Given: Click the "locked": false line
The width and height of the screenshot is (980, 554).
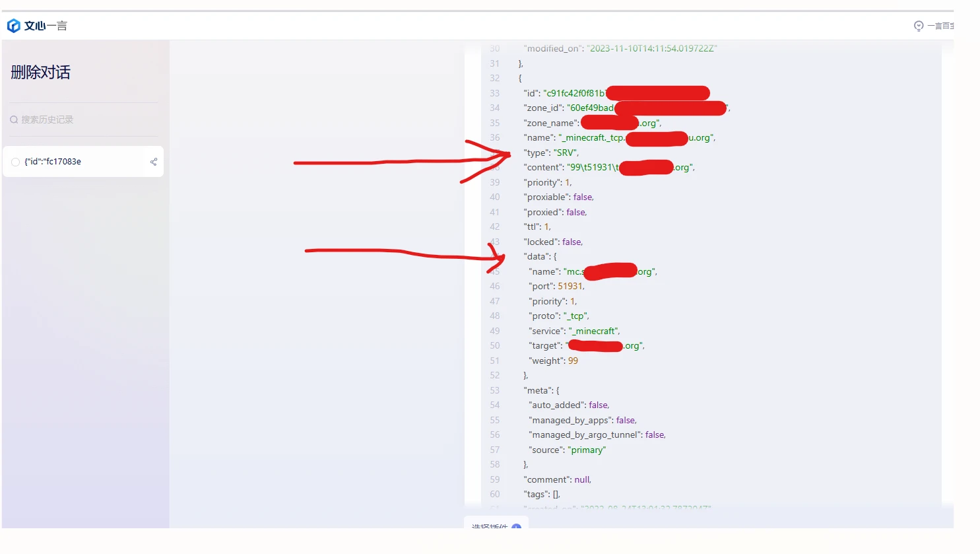Looking at the screenshot, I should (x=553, y=242).
